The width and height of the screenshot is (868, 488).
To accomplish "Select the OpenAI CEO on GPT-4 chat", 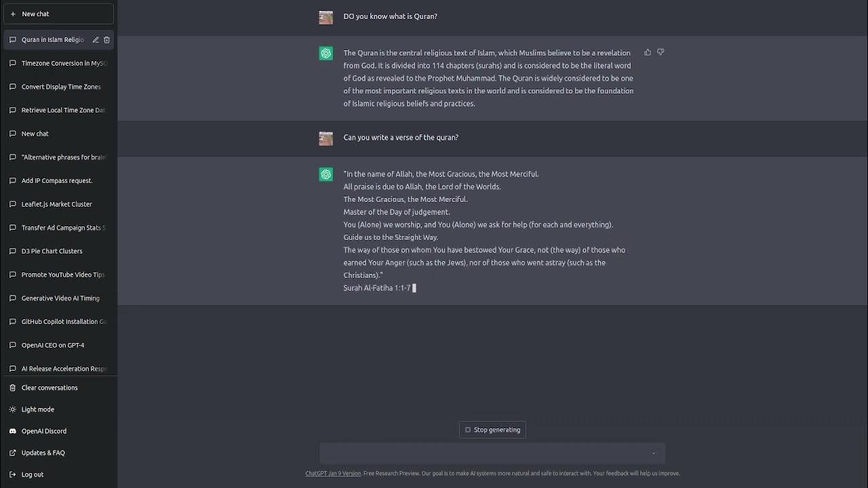I will pyautogui.click(x=53, y=345).
